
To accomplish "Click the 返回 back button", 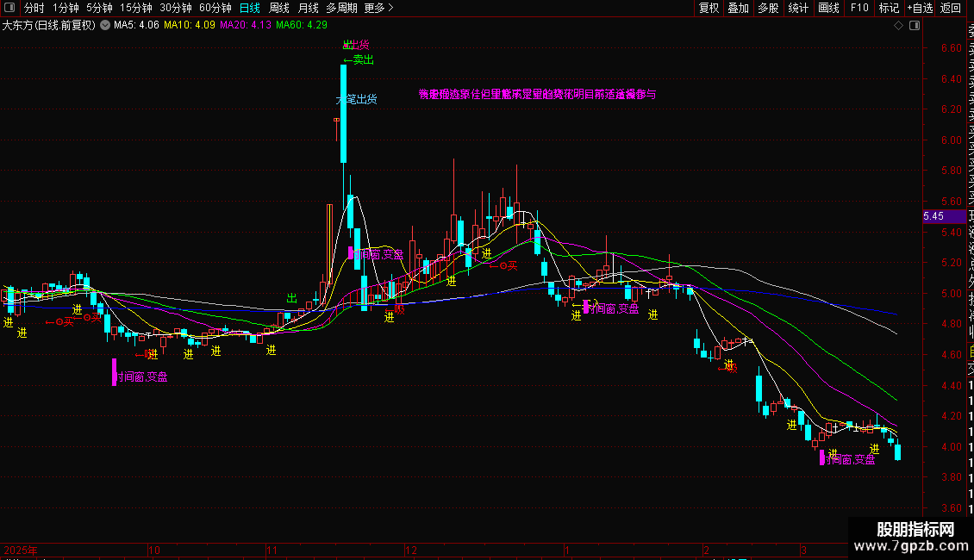I will pos(951,8).
